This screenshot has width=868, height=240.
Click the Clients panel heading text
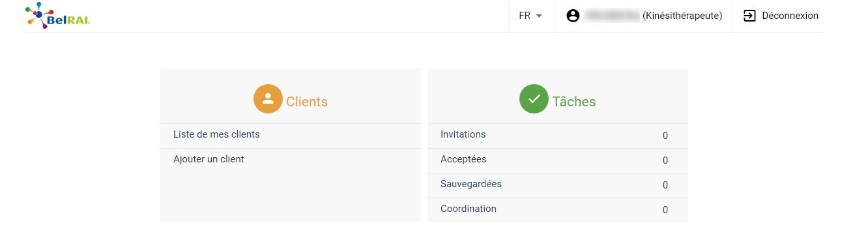307,102
